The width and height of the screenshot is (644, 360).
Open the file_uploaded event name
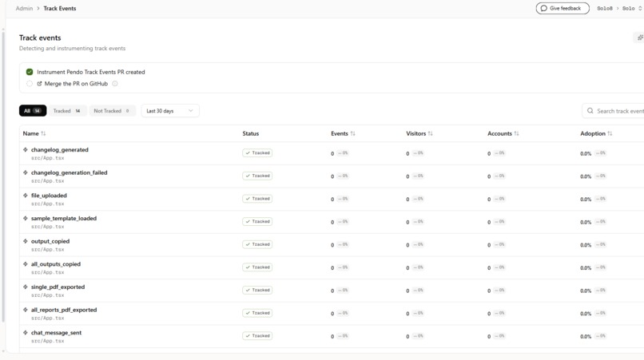coord(49,196)
